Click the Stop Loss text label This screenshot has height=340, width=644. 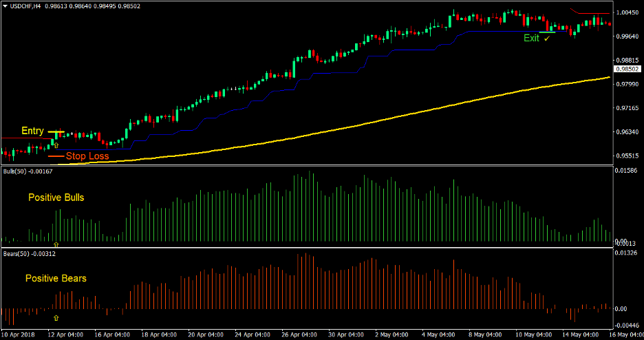click(87, 156)
